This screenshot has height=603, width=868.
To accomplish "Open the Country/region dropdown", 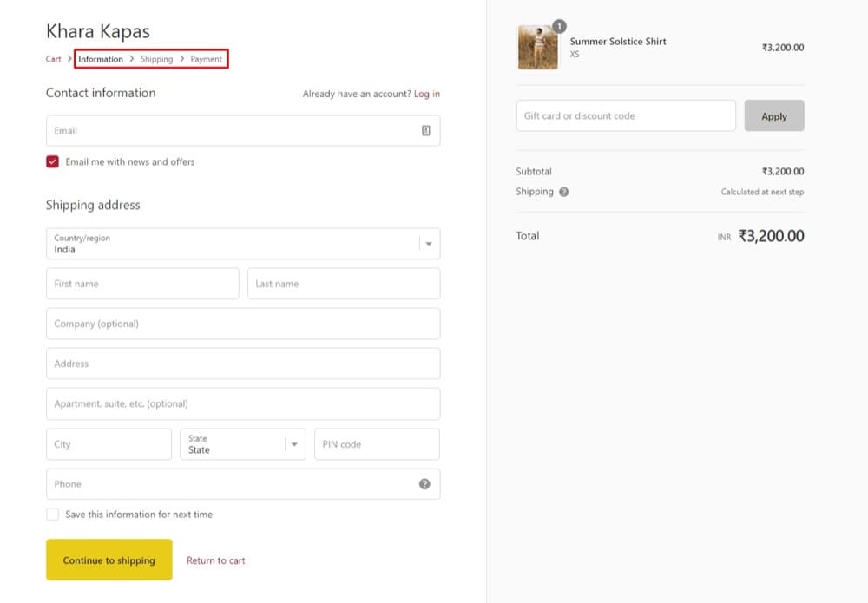I will click(x=243, y=244).
